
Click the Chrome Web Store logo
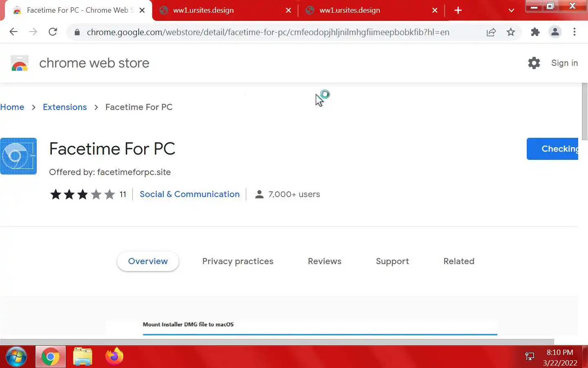pos(20,63)
